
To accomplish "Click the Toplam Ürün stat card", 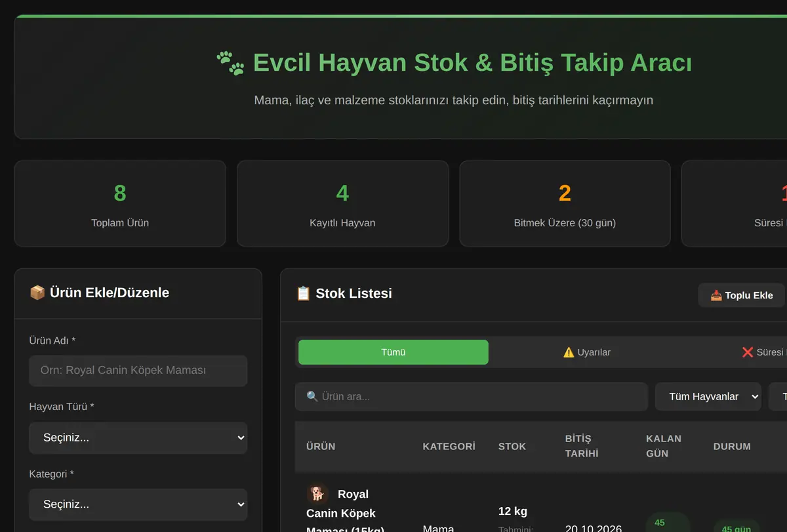I will pyautogui.click(x=120, y=203).
